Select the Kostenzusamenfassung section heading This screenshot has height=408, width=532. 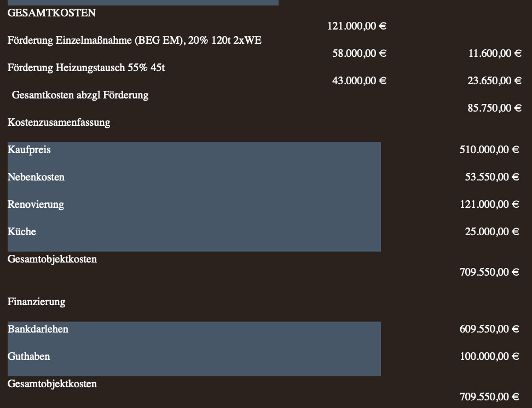(59, 123)
